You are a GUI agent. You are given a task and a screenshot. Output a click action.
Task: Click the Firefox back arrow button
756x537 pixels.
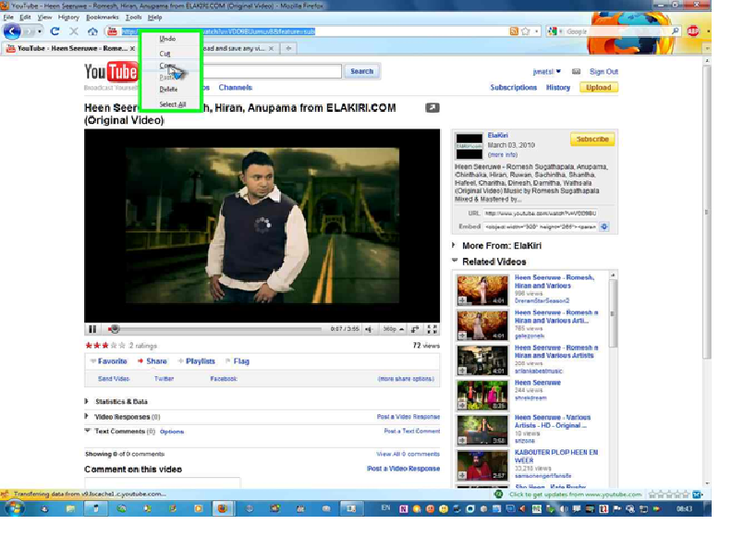click(12, 31)
